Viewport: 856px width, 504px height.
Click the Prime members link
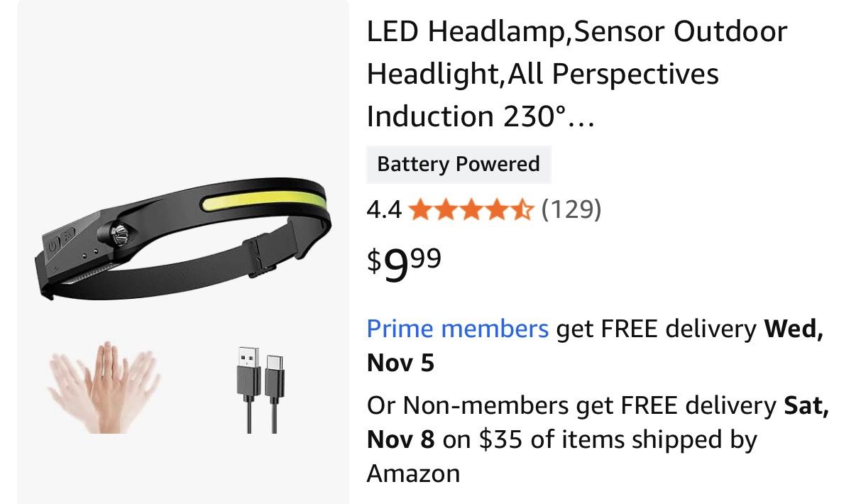[x=456, y=329]
